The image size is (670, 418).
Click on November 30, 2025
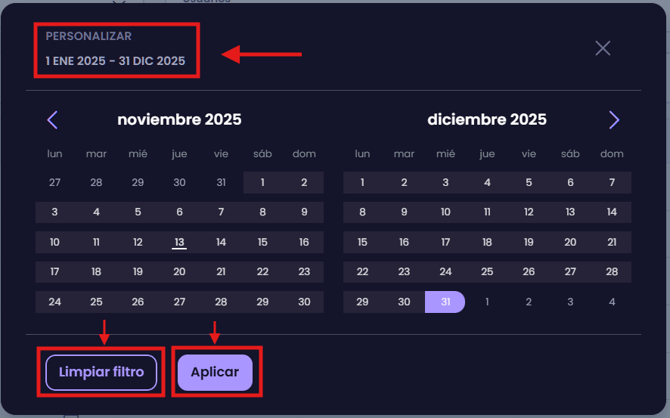pos(304,302)
